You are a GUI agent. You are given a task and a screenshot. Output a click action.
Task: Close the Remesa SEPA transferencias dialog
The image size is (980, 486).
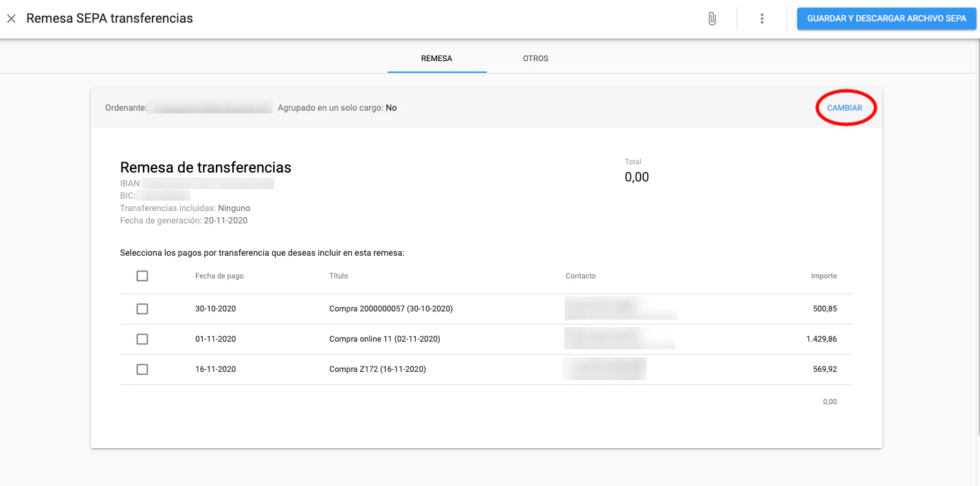(x=11, y=19)
